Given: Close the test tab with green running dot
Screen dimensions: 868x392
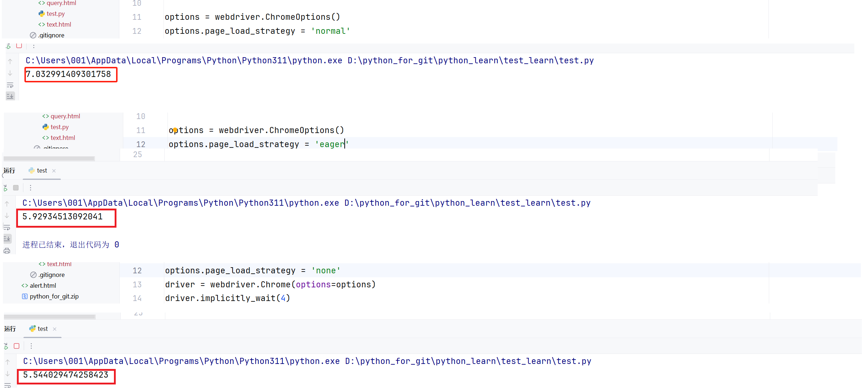Looking at the screenshot, I should pyautogui.click(x=55, y=329).
